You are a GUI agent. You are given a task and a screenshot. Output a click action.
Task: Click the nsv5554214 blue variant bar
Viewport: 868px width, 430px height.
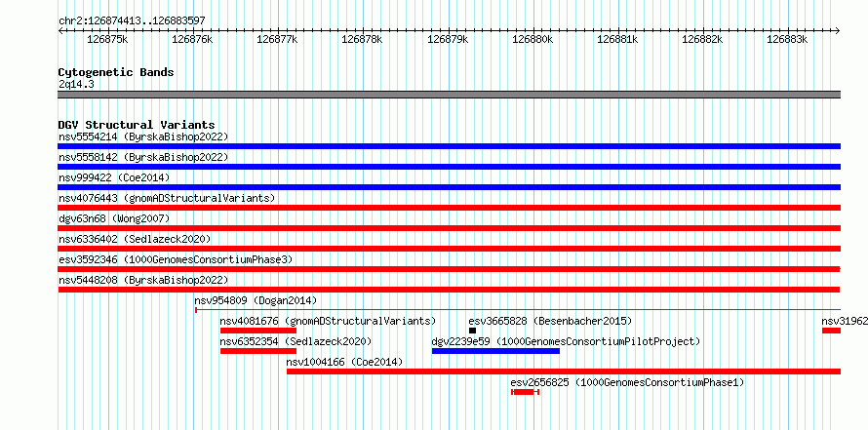(x=449, y=146)
